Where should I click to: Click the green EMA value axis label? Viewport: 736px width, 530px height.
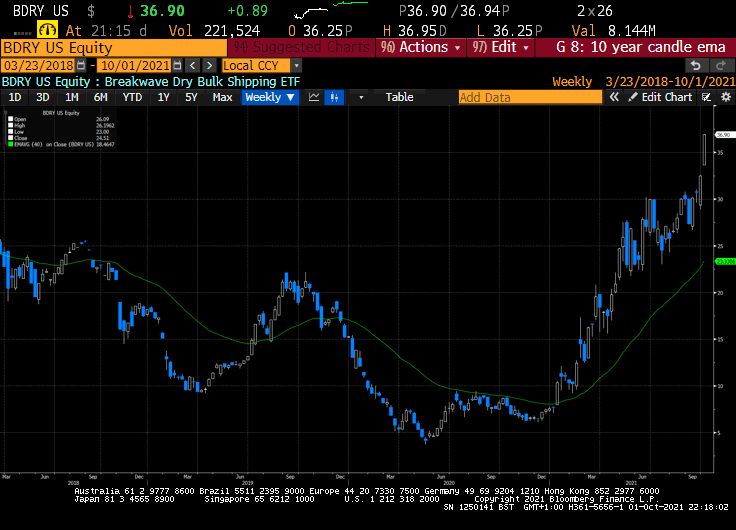tap(725, 261)
